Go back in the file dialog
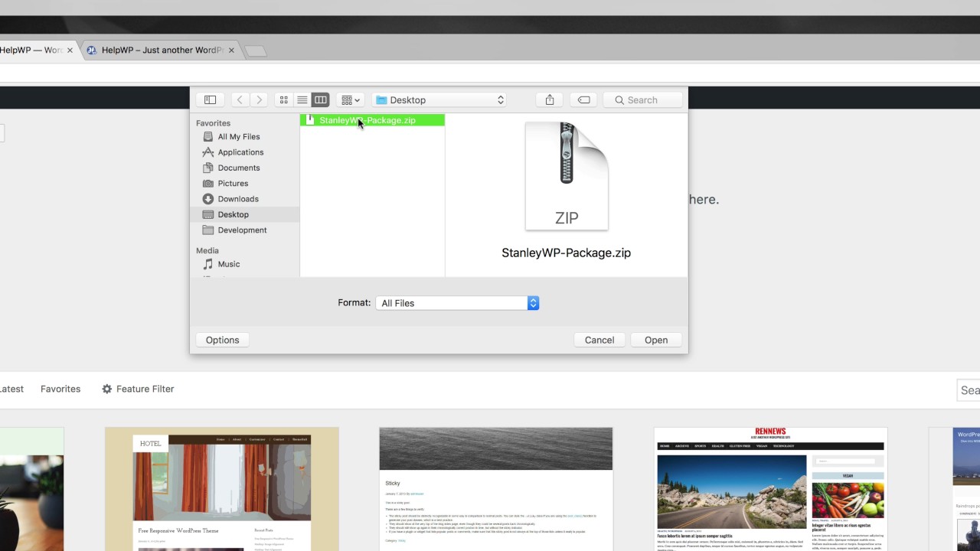The image size is (980, 551). (x=240, y=99)
